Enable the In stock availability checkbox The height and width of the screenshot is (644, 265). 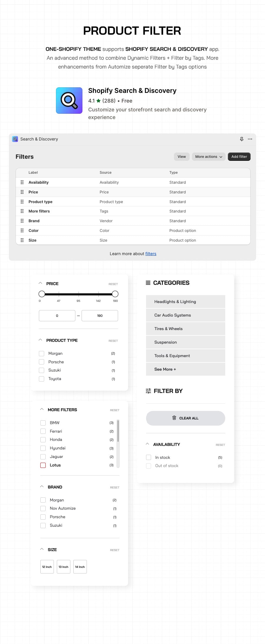coord(148,457)
